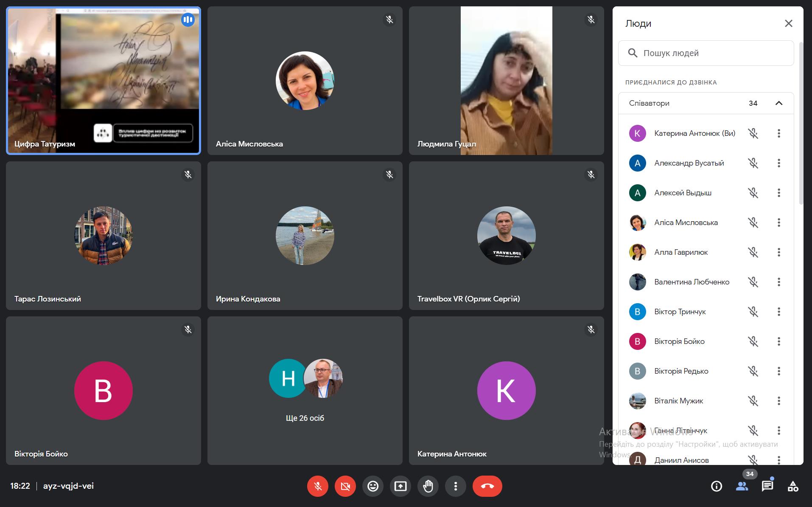The image size is (812, 507).
Task: Click the present screen icon
Action: tap(400, 486)
